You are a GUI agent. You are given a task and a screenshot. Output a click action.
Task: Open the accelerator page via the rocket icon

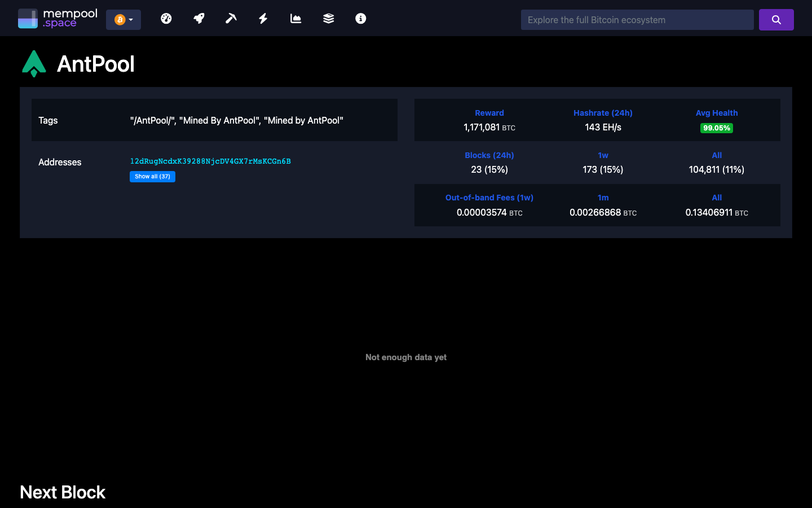point(198,18)
